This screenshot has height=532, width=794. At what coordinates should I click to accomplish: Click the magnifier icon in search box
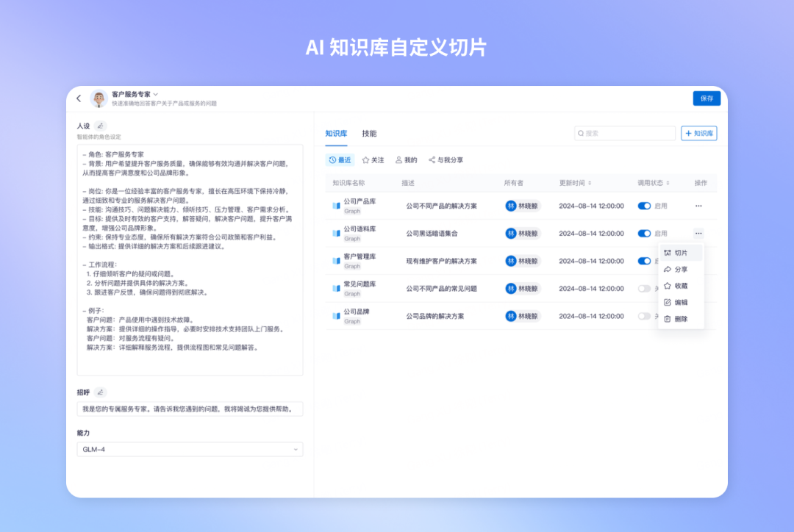coord(581,133)
